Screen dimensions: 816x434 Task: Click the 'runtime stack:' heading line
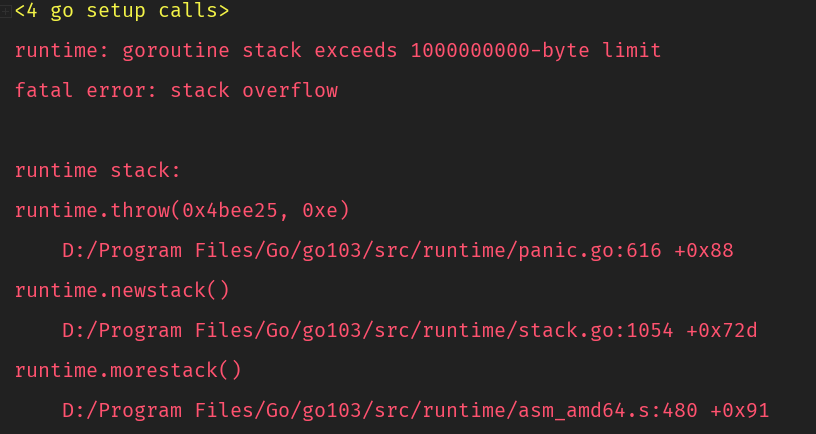pyautogui.click(x=98, y=171)
